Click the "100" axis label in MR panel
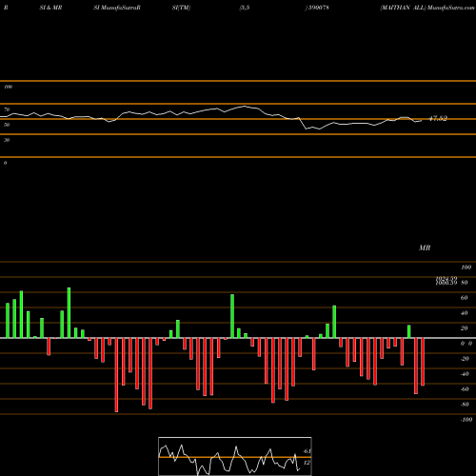 point(466,268)
